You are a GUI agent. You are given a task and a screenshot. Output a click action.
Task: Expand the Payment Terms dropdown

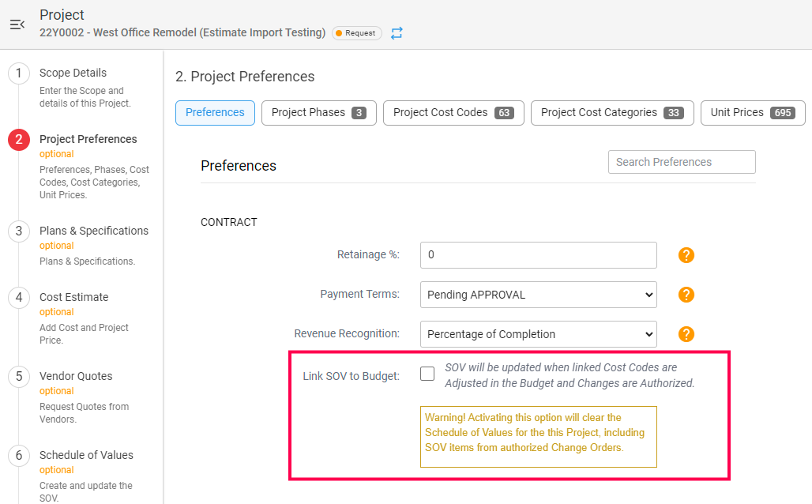tap(538, 295)
